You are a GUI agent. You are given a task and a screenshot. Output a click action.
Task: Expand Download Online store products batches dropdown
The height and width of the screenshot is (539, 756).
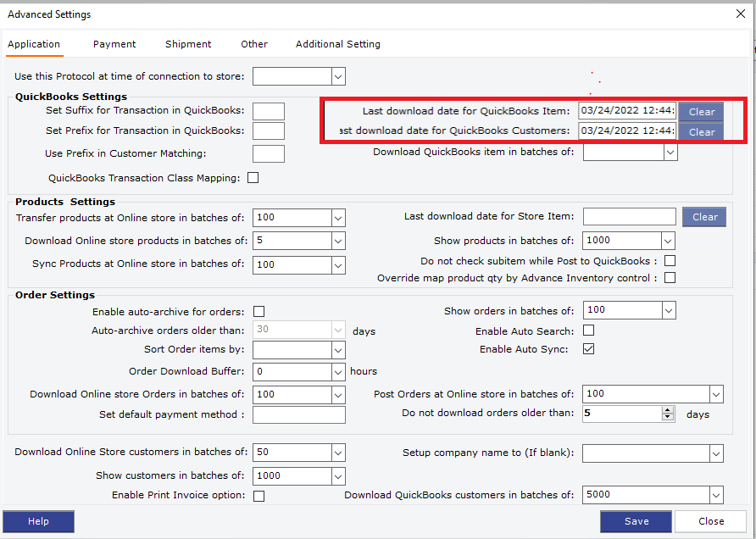point(338,241)
